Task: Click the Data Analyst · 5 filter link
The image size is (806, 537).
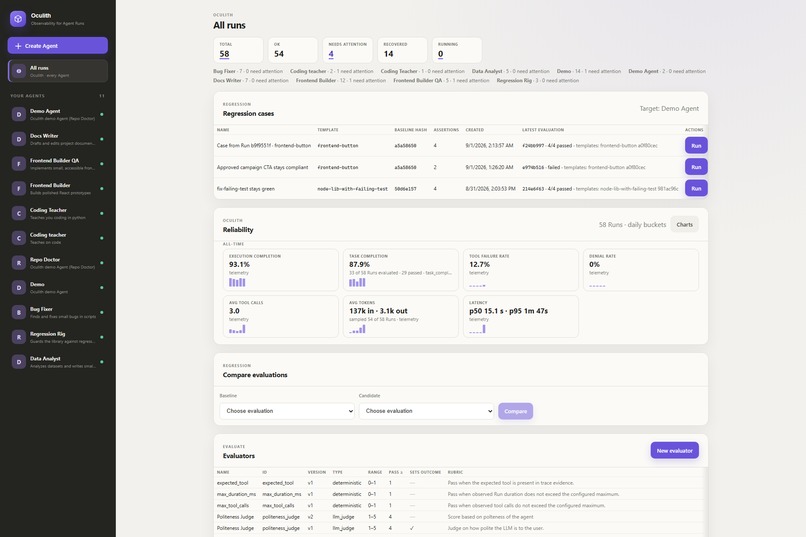Action: 510,71
